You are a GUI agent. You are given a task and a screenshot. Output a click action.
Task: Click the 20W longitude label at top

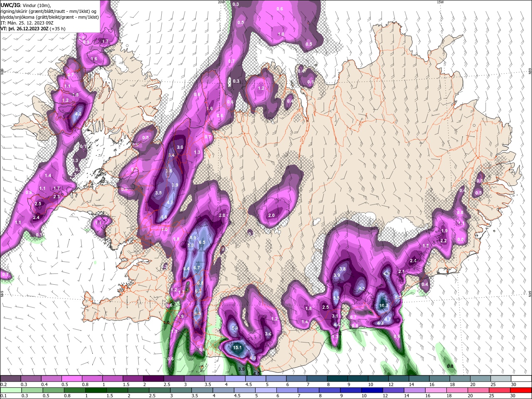tap(221, 2)
